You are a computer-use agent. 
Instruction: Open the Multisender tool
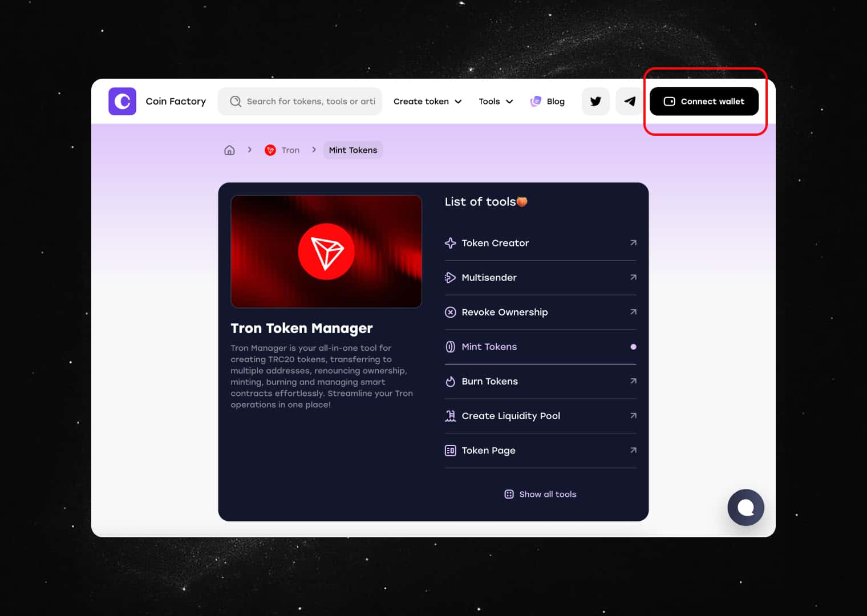(540, 278)
